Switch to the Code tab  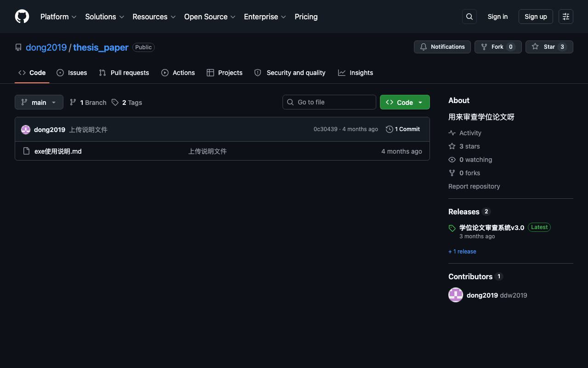pos(32,73)
